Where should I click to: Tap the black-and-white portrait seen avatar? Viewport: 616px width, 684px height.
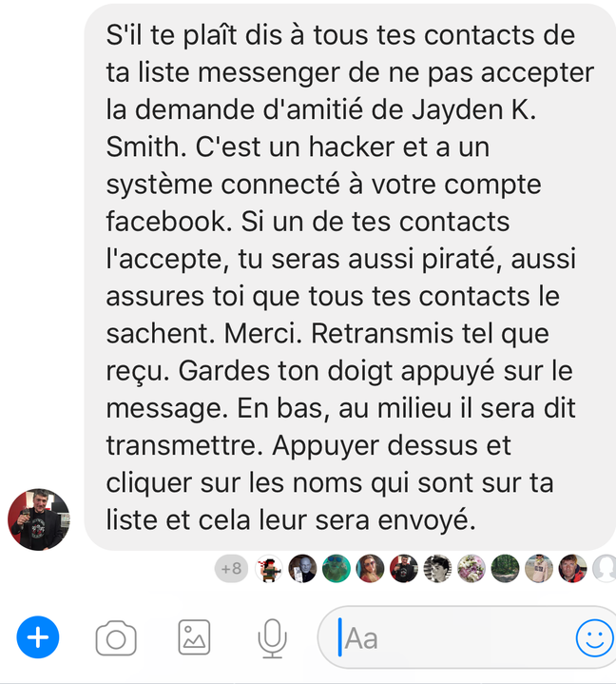pos(437,568)
